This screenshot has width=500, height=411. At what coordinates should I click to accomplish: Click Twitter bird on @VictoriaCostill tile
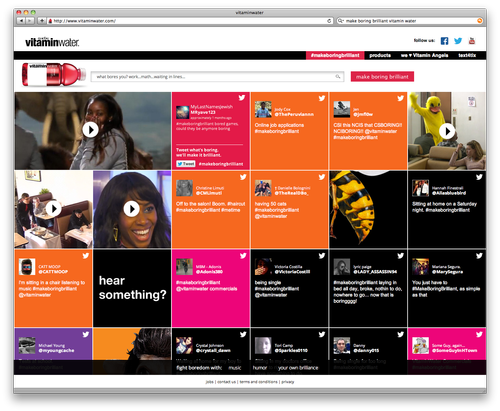[322, 256]
